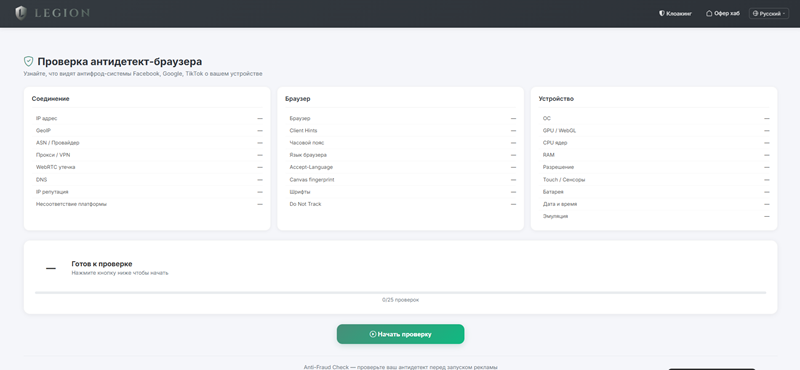The image size is (800, 370).
Task: Click the dash status icon beside Готов к проверке
Action: pos(51,268)
